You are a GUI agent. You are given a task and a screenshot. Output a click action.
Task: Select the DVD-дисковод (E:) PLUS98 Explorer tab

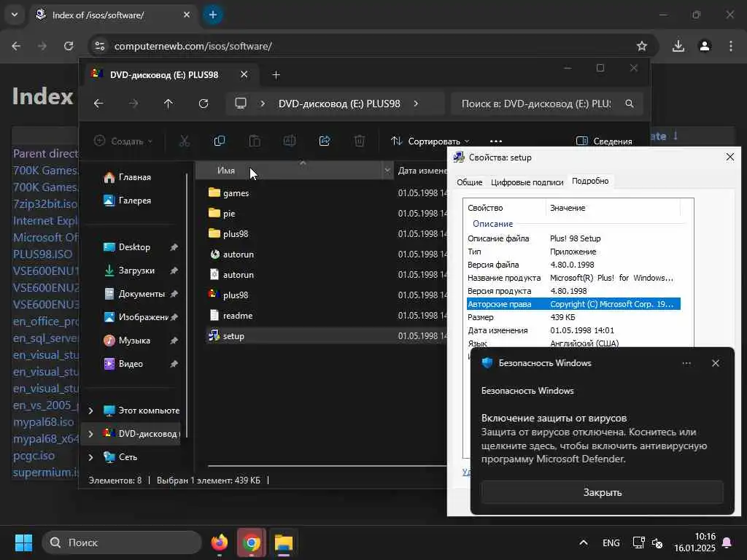coord(164,75)
